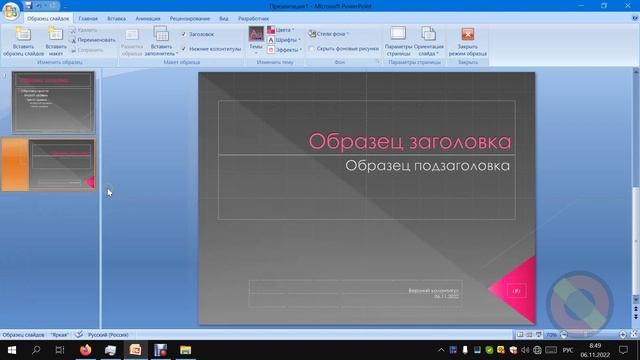Open the Стили фона background styles dropdown
This screenshot has height=360, width=640.
point(329,34)
